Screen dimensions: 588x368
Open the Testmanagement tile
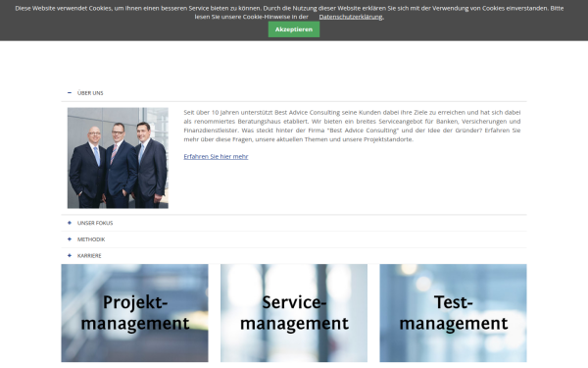click(x=453, y=313)
